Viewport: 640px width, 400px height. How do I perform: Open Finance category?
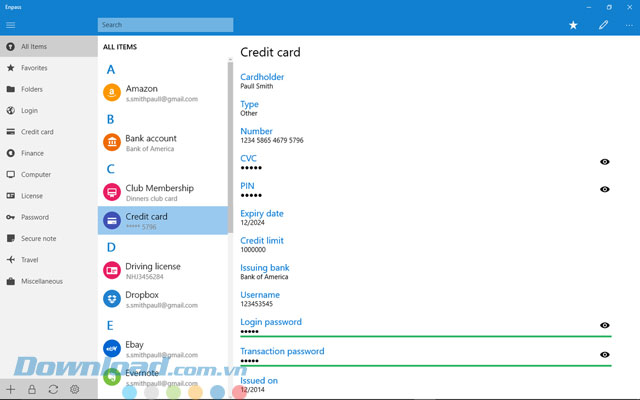point(49,153)
